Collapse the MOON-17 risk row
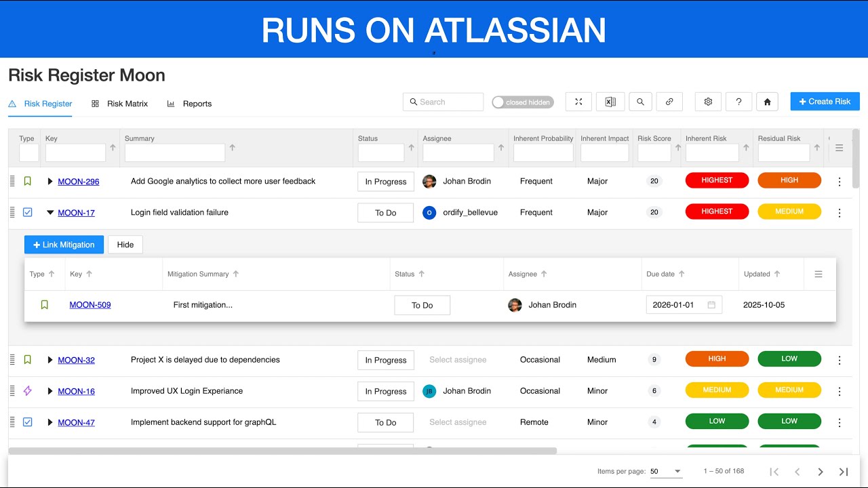Screen dimensions: 868x488 point(50,213)
